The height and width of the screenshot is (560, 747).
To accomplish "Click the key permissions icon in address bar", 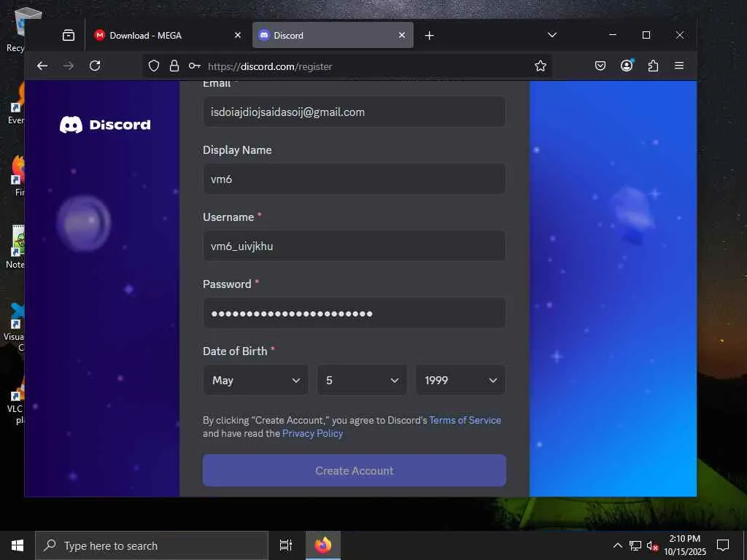I will pyautogui.click(x=194, y=66).
